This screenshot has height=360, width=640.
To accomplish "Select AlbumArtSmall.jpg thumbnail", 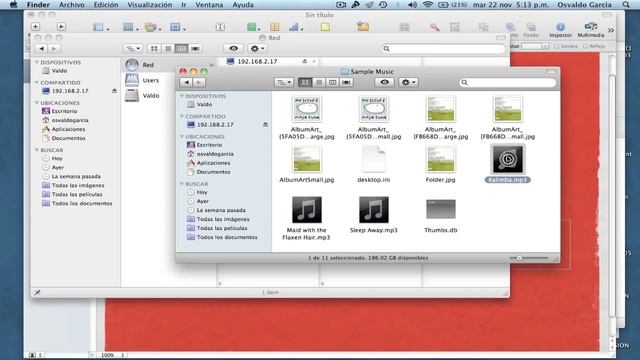I will pos(307,159).
